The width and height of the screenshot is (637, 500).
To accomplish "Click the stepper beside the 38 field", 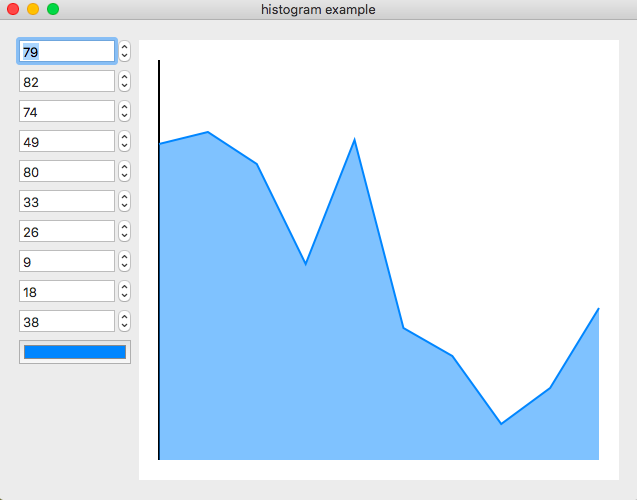I will tap(124, 321).
